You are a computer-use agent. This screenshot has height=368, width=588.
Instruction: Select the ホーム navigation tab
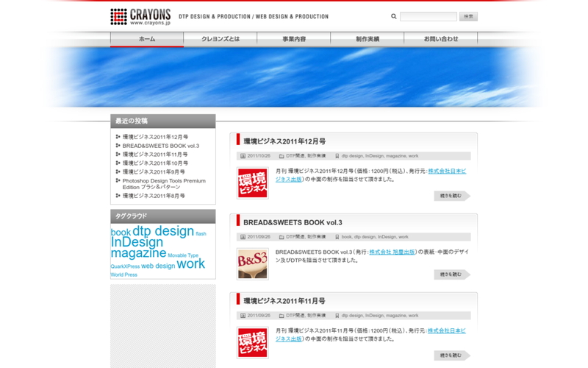[147, 39]
